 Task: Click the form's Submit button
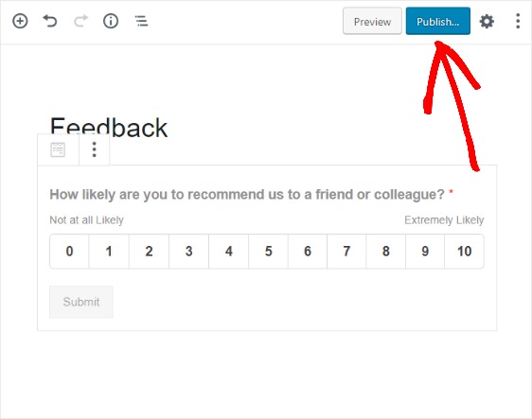click(81, 302)
